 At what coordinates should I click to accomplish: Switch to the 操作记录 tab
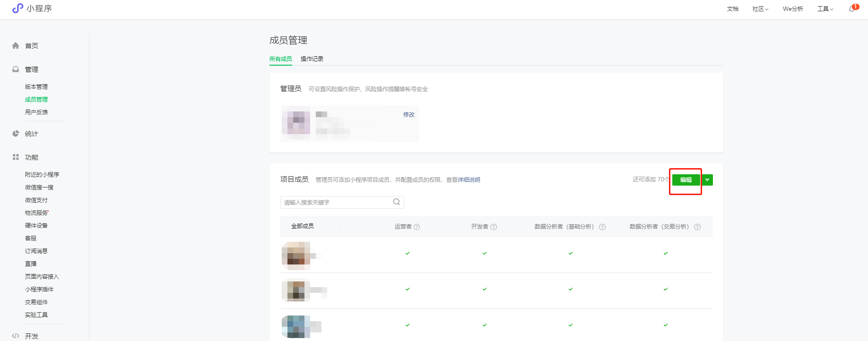coord(312,59)
